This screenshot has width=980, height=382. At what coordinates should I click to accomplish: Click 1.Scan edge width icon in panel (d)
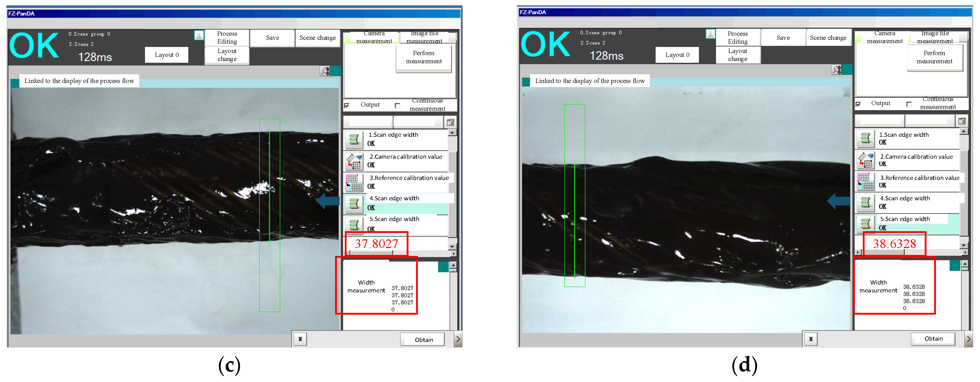click(x=866, y=138)
